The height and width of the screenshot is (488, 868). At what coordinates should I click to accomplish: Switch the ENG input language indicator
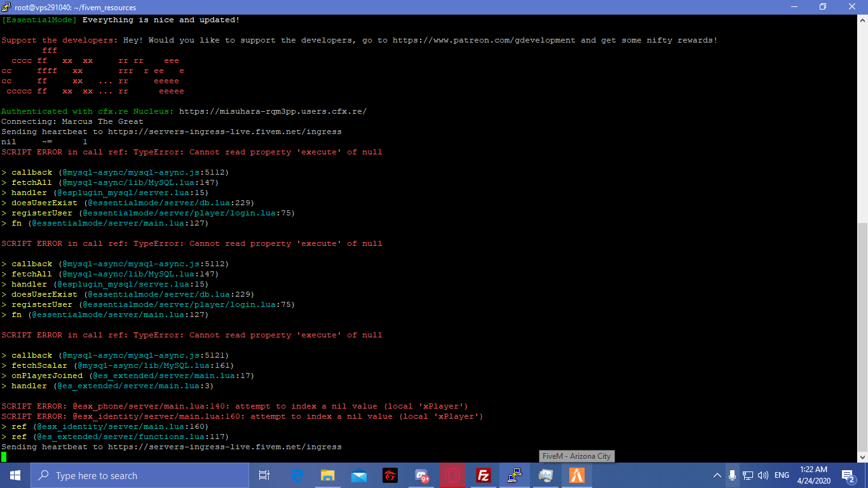point(782,475)
